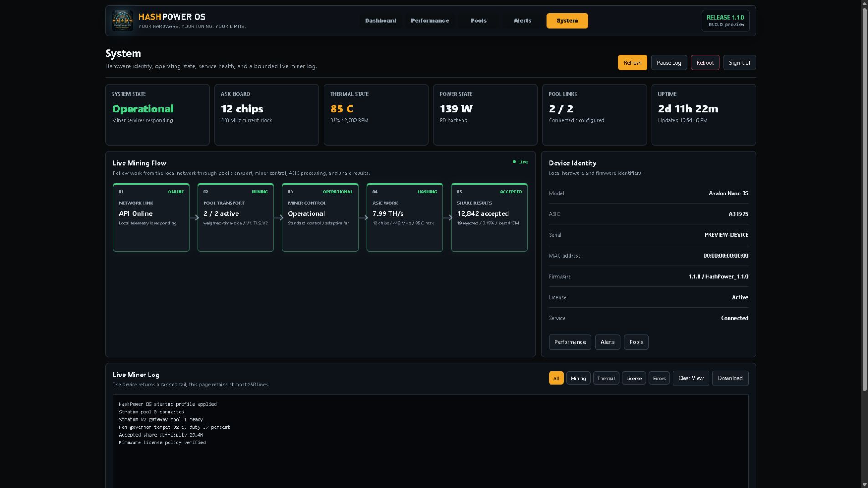Sign out of HashPower OS
The width and height of the screenshot is (868, 488).
[x=739, y=63]
